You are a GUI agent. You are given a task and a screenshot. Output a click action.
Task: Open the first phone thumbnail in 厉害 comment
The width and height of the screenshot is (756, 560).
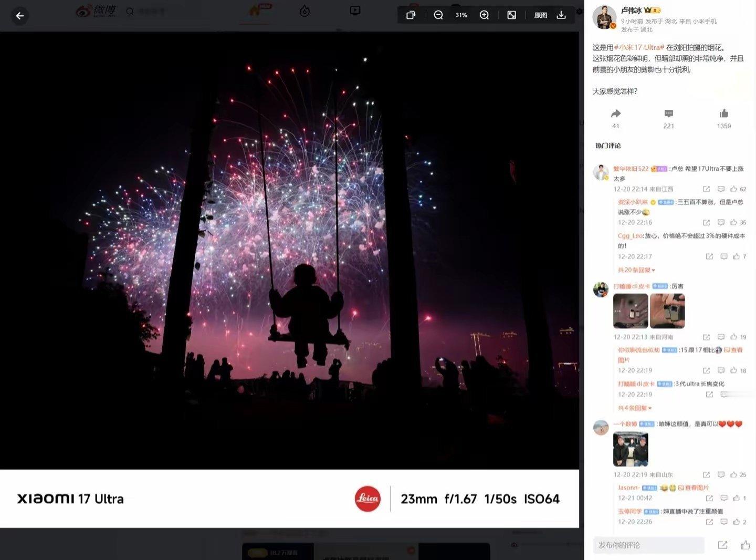631,311
